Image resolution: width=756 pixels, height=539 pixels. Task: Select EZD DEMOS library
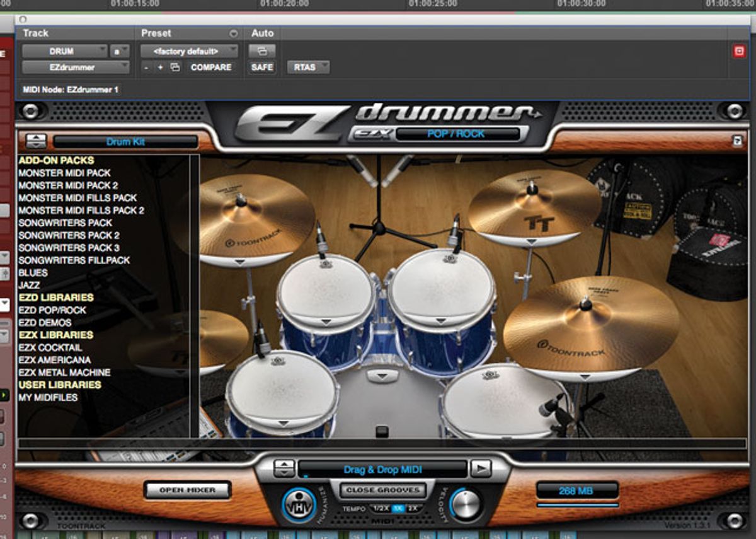pyautogui.click(x=45, y=322)
